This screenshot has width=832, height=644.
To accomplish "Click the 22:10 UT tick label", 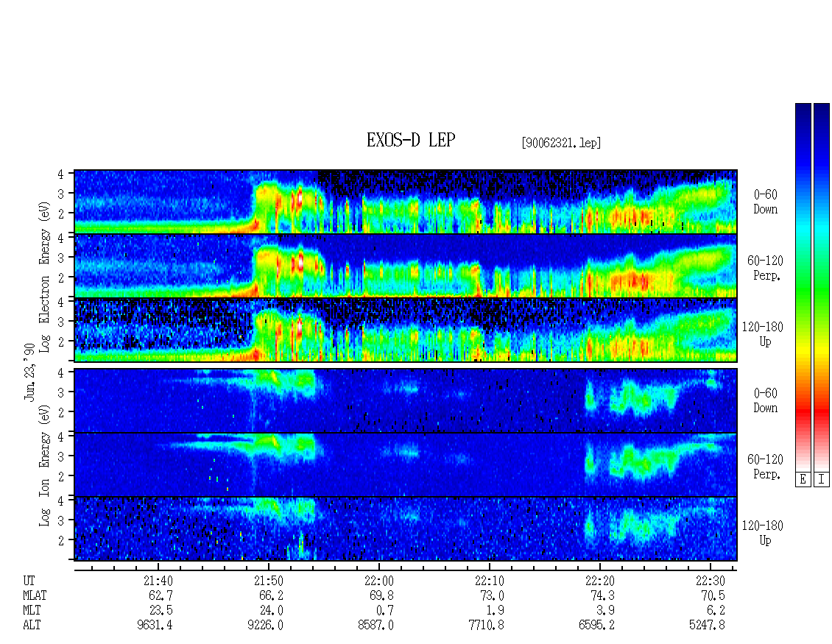I will [489, 581].
